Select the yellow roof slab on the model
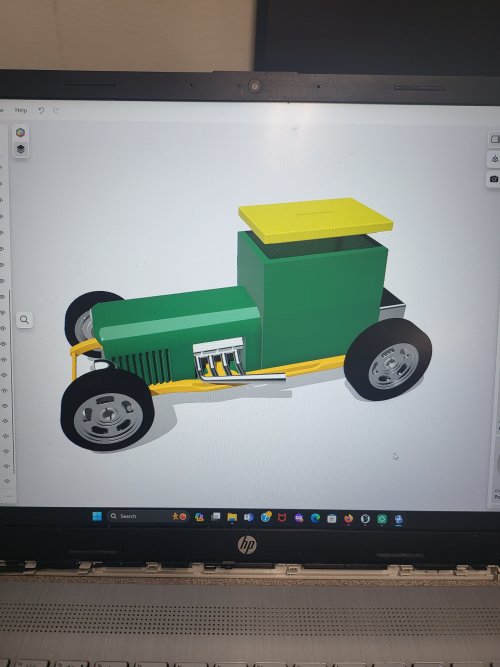Viewport: 500px width, 667px height. pos(315,219)
